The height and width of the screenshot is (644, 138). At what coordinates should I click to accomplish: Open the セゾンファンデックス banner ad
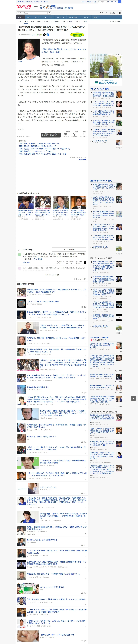pos(106,70)
